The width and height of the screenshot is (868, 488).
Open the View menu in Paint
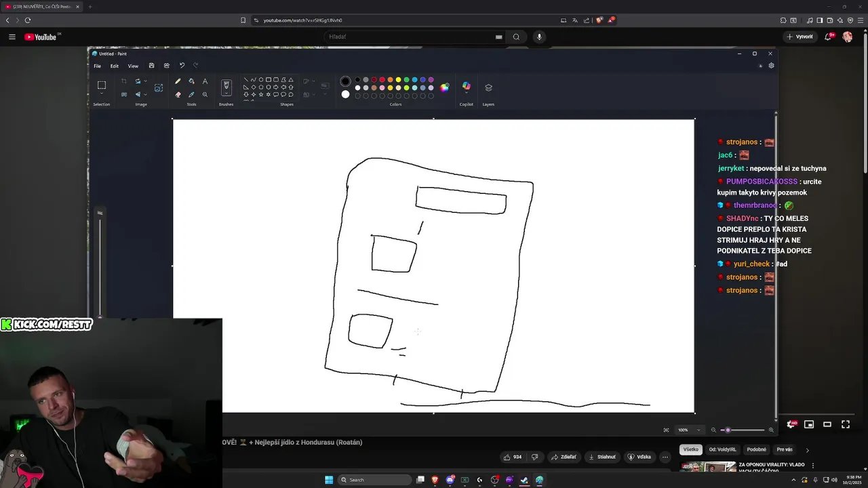pos(133,66)
